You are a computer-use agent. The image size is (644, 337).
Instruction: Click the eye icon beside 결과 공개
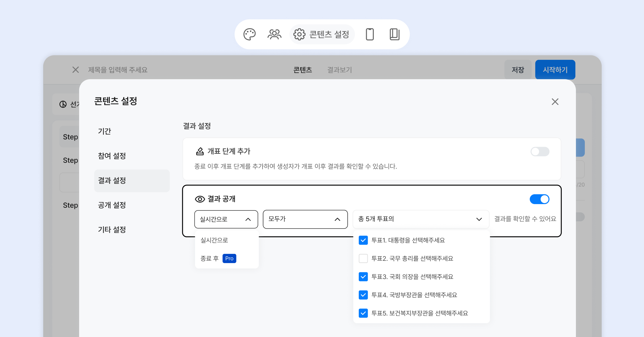point(200,199)
